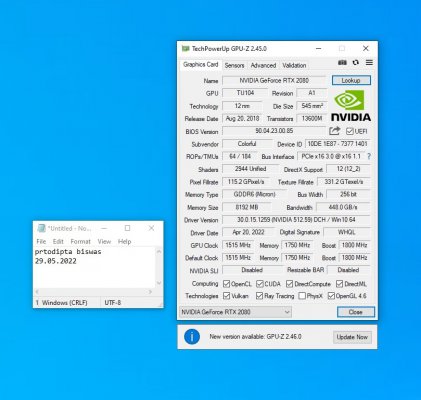Click the Name field NVIDIA GeForce RTX 2080
This screenshot has height=400, width=421.
[x=274, y=80]
